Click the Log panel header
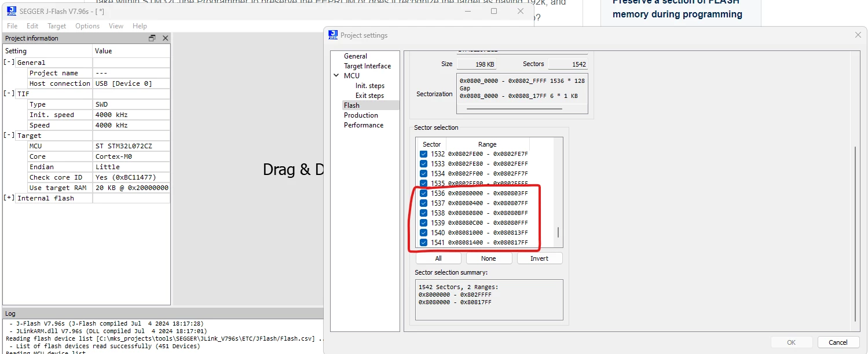The image size is (868, 354). pyautogui.click(x=162, y=313)
